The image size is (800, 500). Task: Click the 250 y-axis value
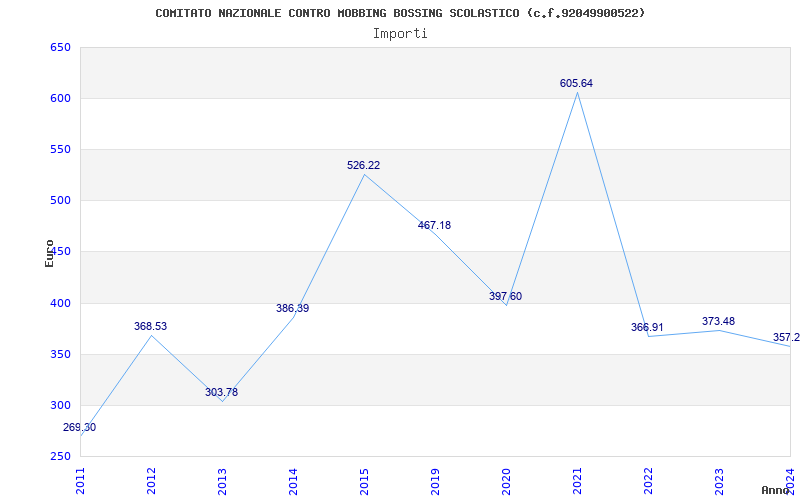[x=60, y=457]
